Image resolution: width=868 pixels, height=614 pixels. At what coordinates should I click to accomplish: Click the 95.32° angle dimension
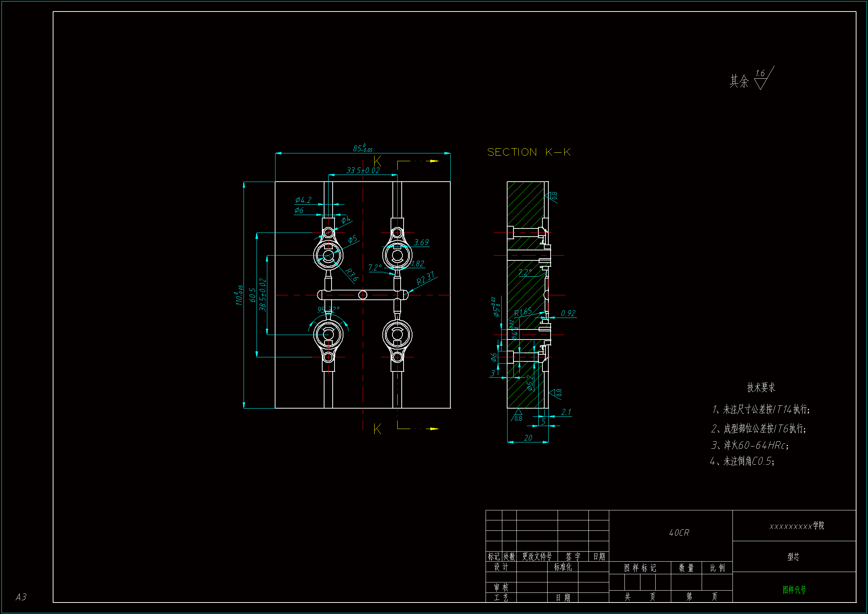point(328,310)
